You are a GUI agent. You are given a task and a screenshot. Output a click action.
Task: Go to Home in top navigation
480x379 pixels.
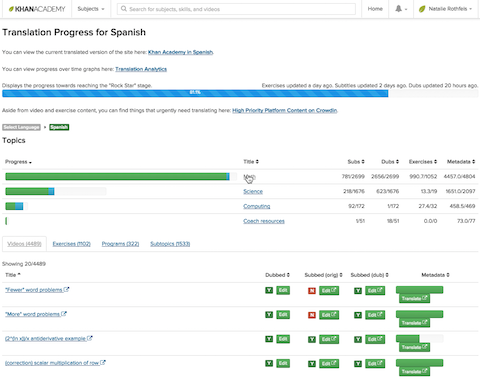tap(375, 9)
